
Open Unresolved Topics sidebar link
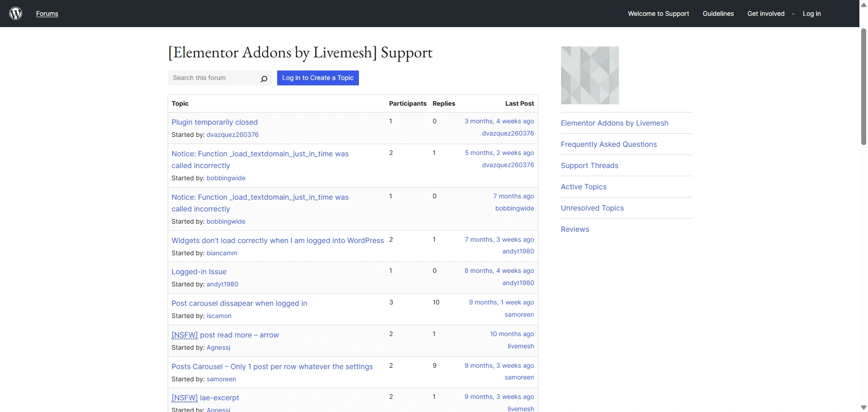[x=592, y=208]
